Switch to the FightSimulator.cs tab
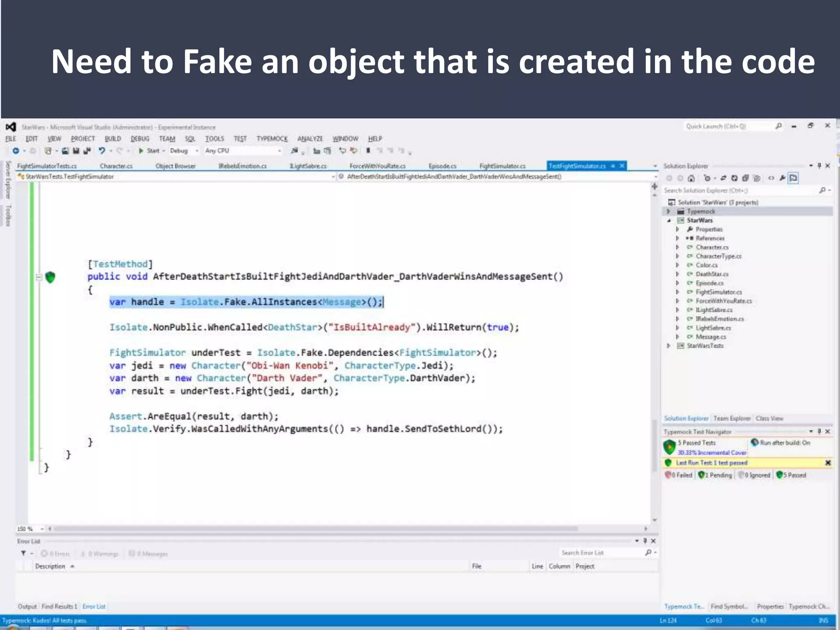The width and height of the screenshot is (840, 630). [x=502, y=166]
